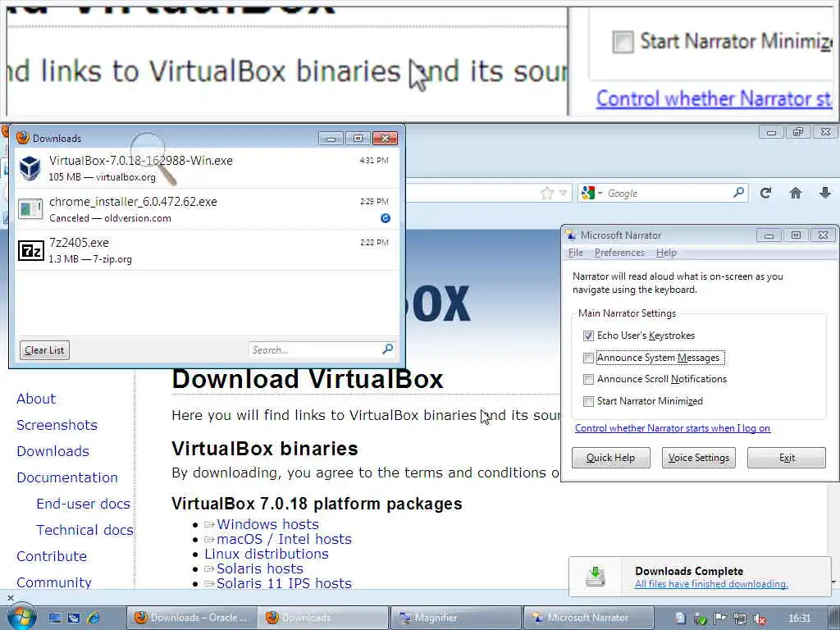Open Voice Settings in Narrator
The width and height of the screenshot is (840, 630).
click(699, 458)
